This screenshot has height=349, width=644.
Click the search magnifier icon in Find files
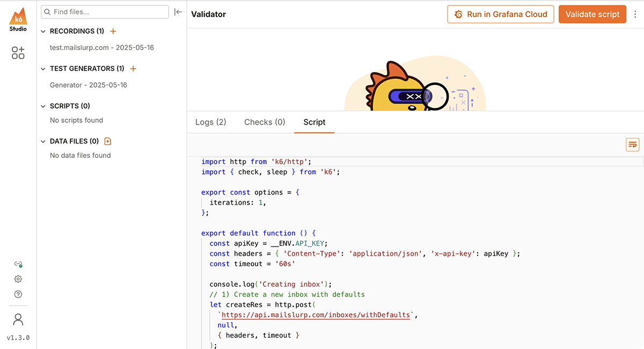[x=47, y=12]
